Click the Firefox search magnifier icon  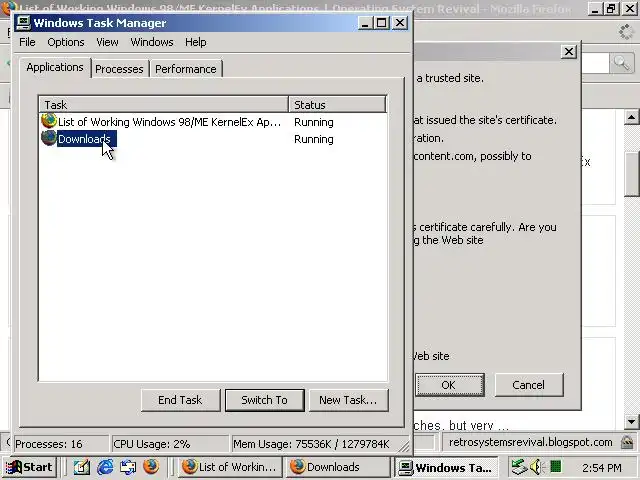(x=621, y=63)
